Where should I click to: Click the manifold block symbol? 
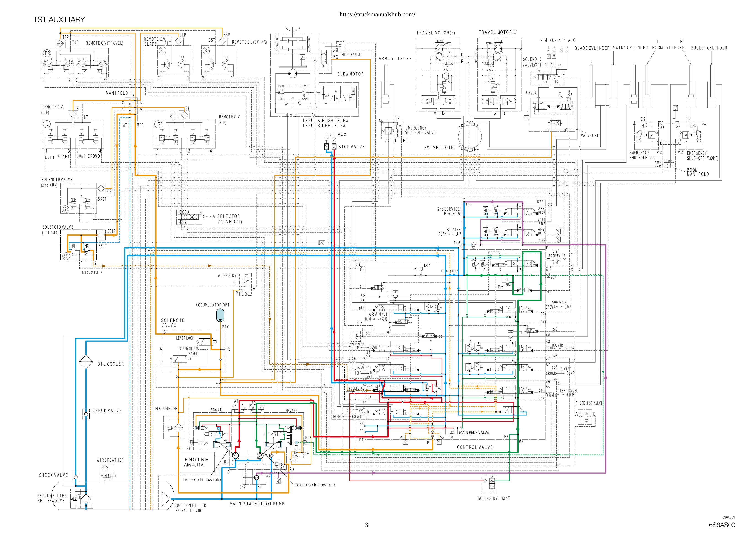coord(132,109)
